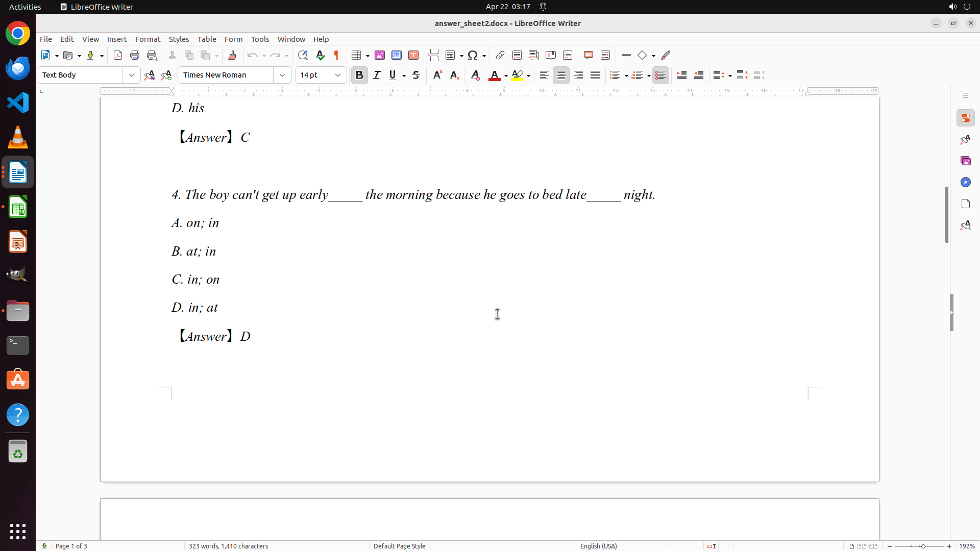Click the Print icon in toolbar
The image size is (980, 551).
click(x=135, y=55)
